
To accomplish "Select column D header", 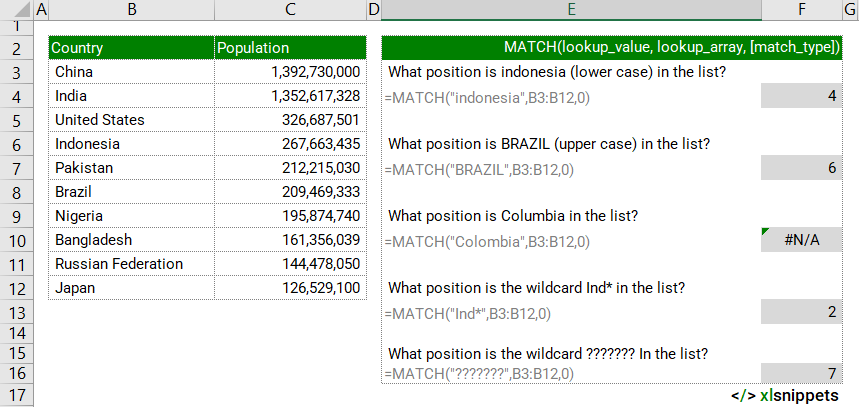I will (x=374, y=10).
